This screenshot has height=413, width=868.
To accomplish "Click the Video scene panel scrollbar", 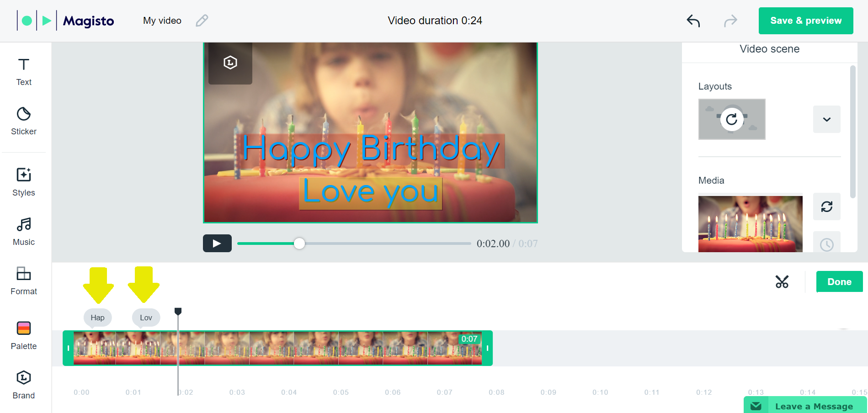I will click(853, 132).
